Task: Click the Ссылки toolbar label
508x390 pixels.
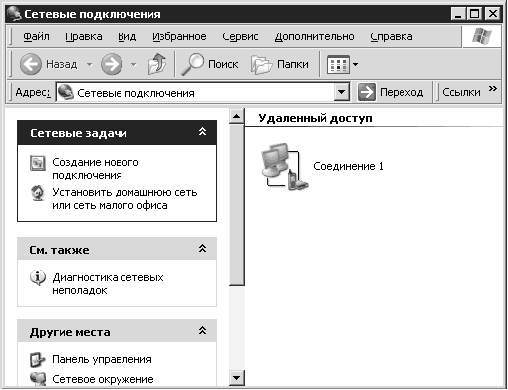Action: click(461, 92)
